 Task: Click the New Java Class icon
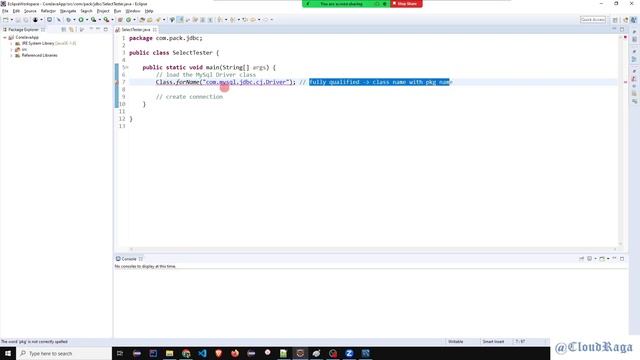(x=128, y=20)
